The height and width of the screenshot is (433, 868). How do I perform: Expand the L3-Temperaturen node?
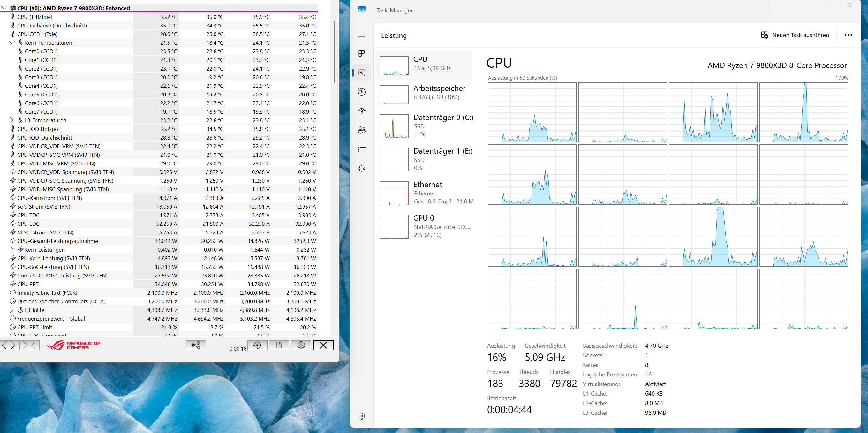point(12,120)
